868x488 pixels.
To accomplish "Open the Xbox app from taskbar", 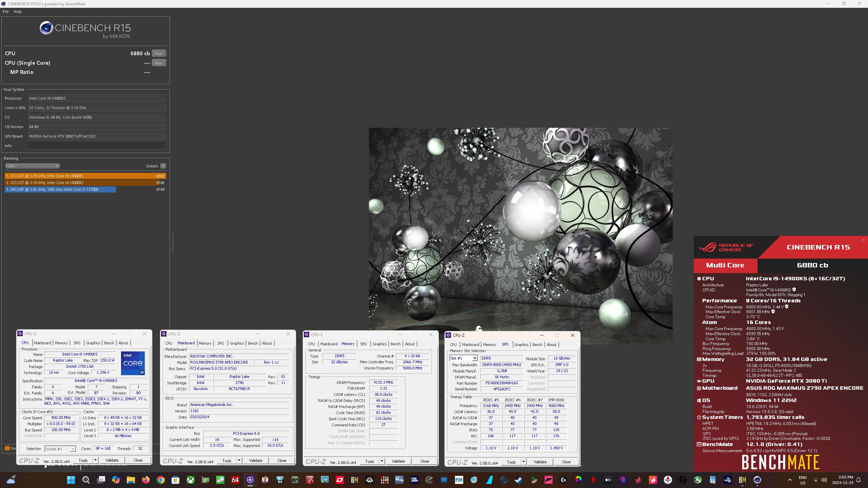I will pyautogui.click(x=191, y=480).
